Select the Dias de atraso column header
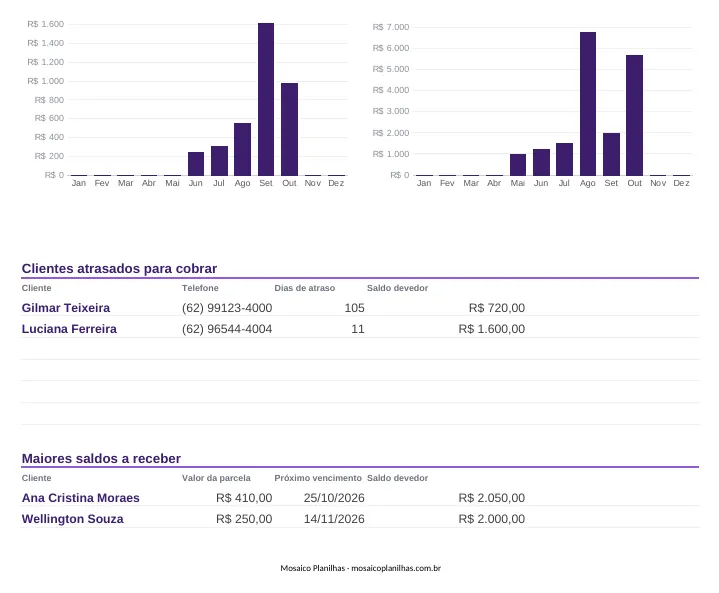The height and width of the screenshot is (593, 719). click(304, 288)
